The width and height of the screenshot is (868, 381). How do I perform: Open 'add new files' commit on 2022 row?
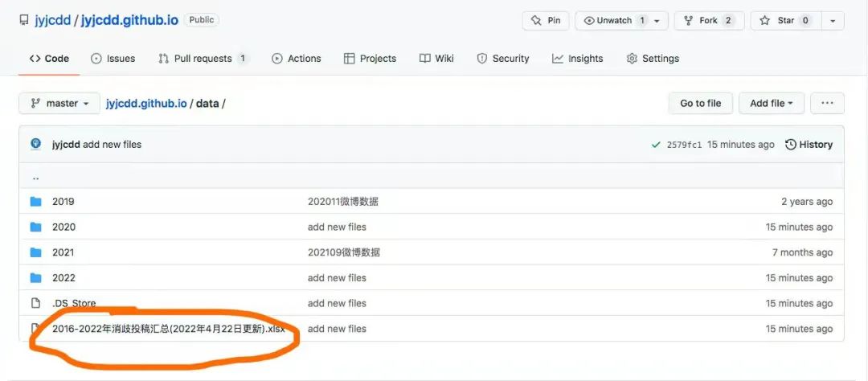click(337, 278)
